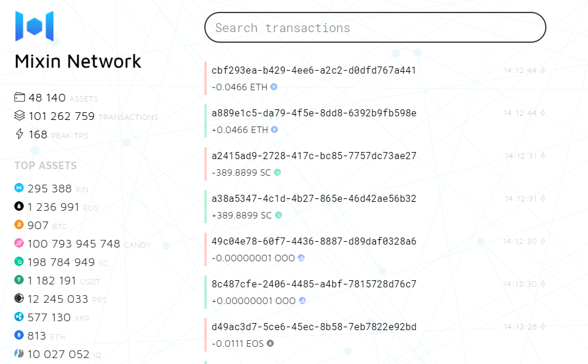Click the Mixin Network title
Image resolution: width=588 pixels, height=364 pixels.
tap(78, 61)
